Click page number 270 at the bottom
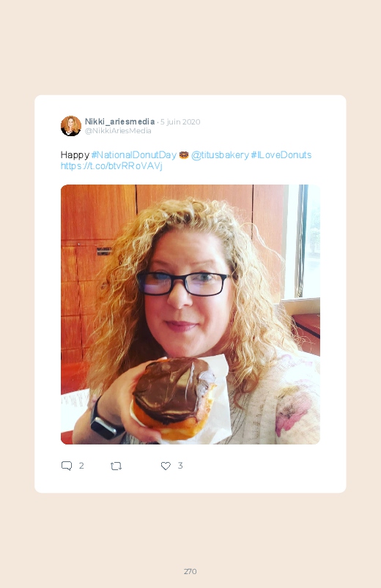This screenshot has height=588, width=381. click(190, 571)
